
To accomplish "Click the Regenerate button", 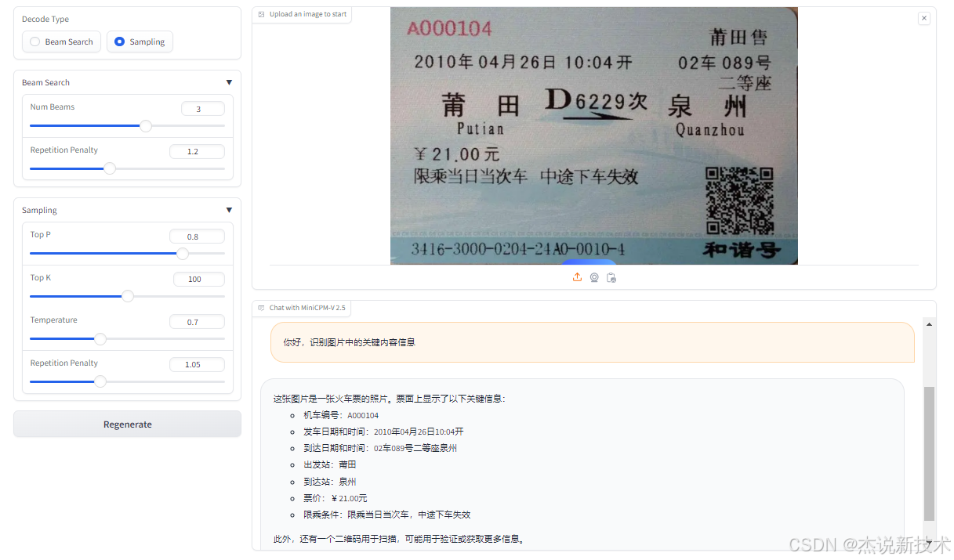I will [x=127, y=424].
